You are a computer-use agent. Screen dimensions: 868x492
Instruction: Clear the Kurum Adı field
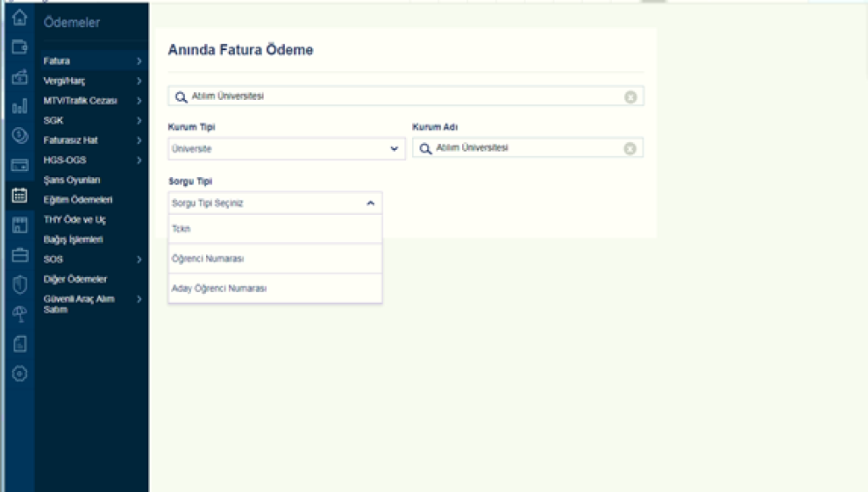(x=630, y=148)
